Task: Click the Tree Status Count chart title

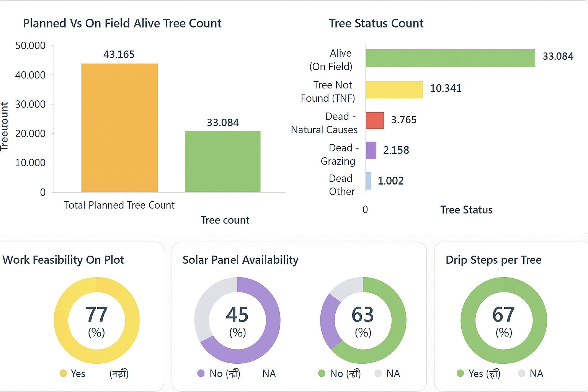Action: (x=376, y=23)
